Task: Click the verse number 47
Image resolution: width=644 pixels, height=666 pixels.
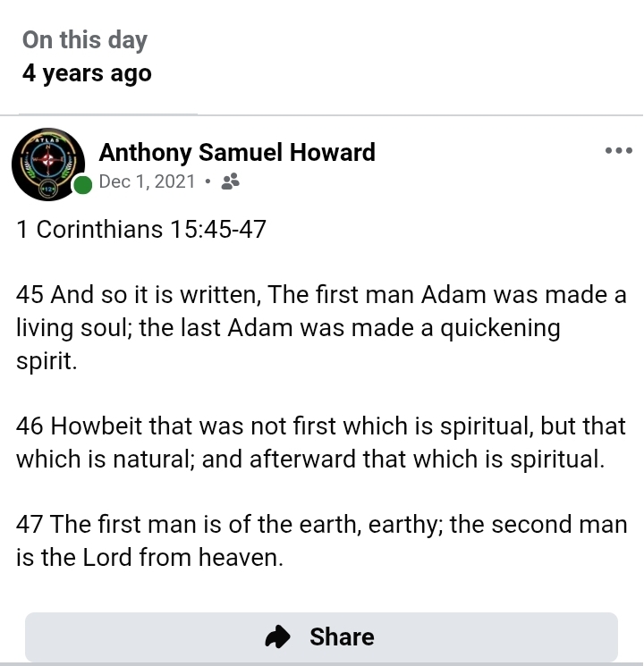Action: [x=30, y=525]
